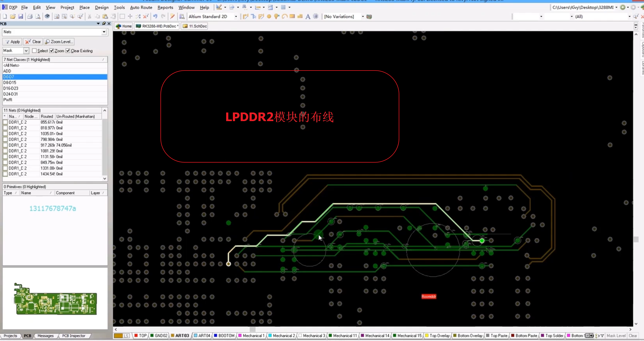Click the Apply filter button
644x341 pixels.
[12, 42]
